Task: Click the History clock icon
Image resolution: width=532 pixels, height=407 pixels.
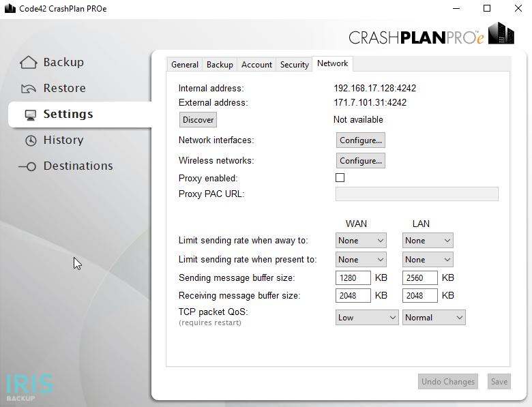Action: (x=31, y=140)
